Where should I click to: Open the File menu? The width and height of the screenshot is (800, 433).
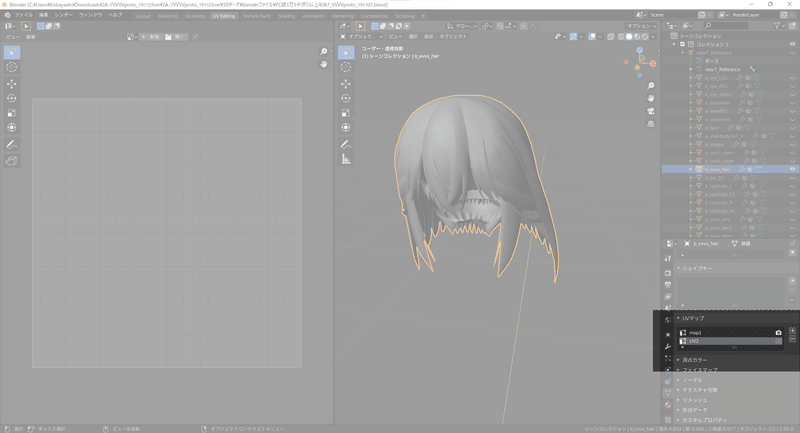pos(23,15)
